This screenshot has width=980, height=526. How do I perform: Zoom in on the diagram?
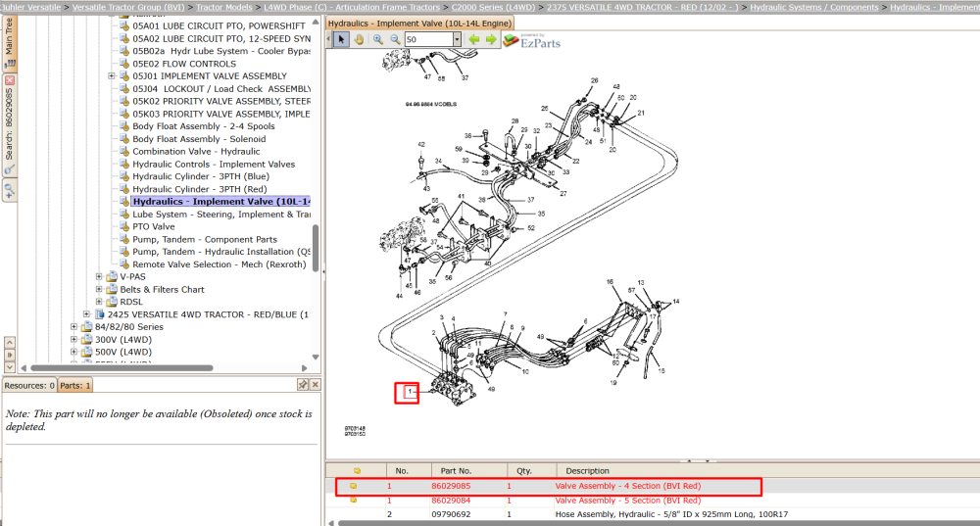tap(378, 39)
